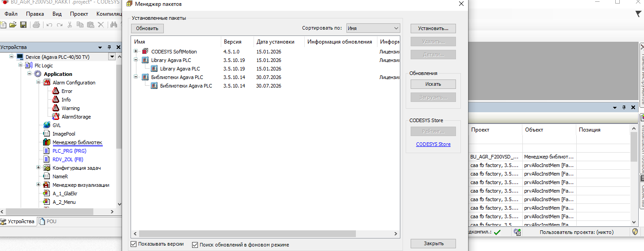This screenshot has height=251, width=644.
Task: Click the precompile green checkmark icon
Action: [497, 232]
